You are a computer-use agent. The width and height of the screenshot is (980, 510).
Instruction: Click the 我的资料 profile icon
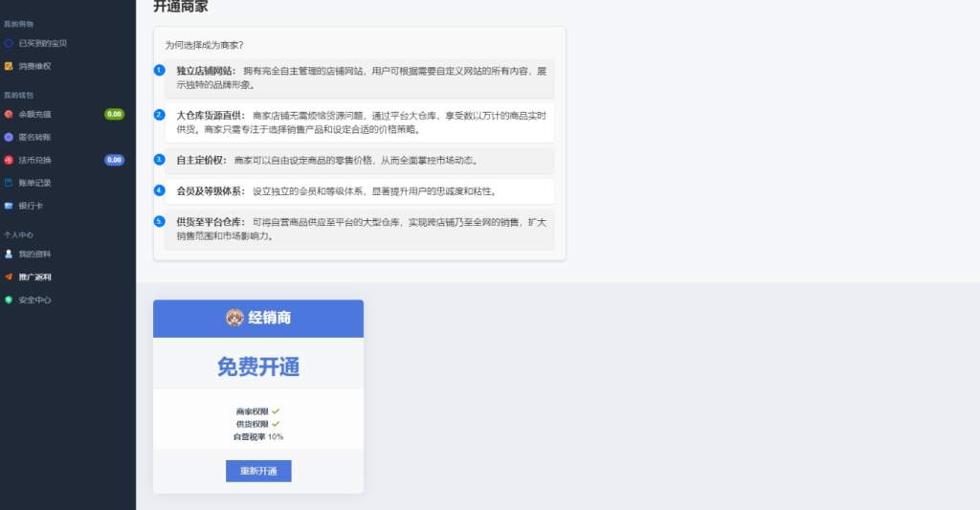(x=9, y=254)
